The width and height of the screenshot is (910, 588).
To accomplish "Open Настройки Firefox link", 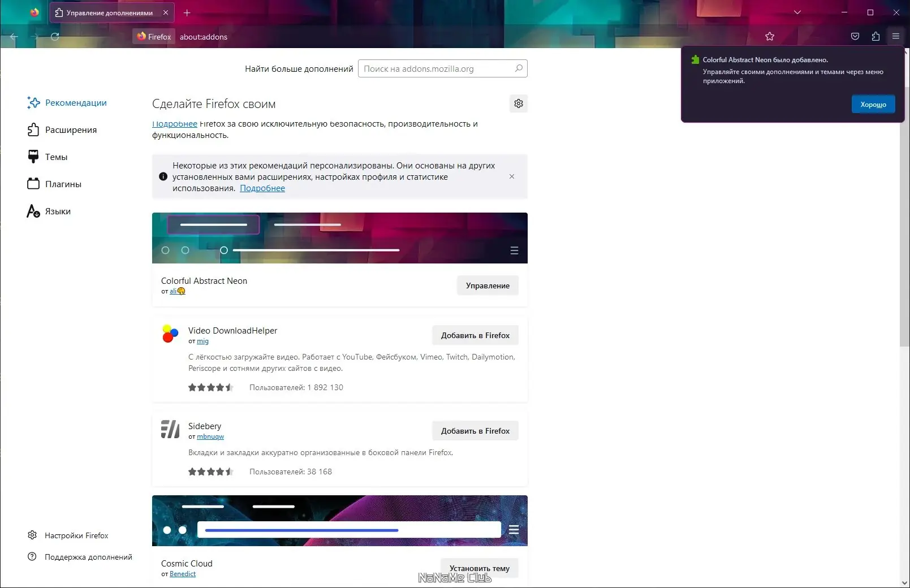I will coord(76,535).
